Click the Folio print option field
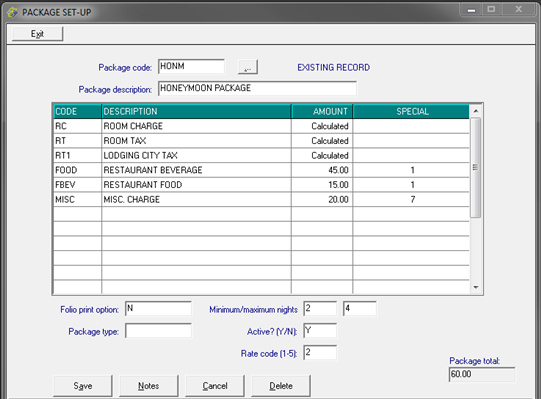Viewport: 541px width, 399px height. [158, 309]
